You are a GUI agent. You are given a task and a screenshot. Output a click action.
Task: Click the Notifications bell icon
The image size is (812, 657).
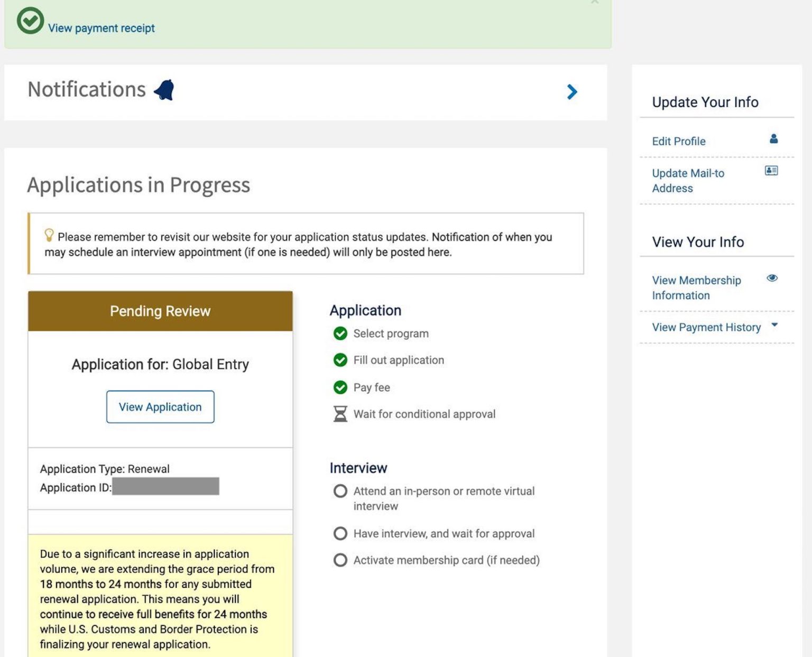[164, 90]
